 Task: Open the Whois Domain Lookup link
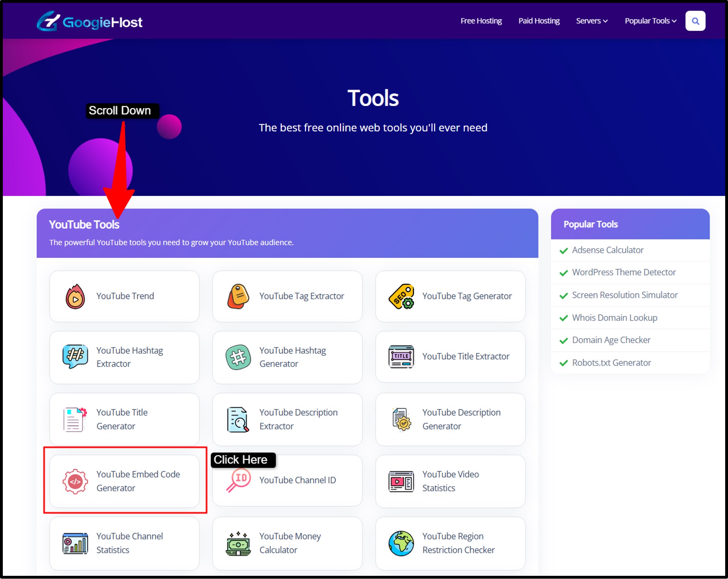point(614,318)
